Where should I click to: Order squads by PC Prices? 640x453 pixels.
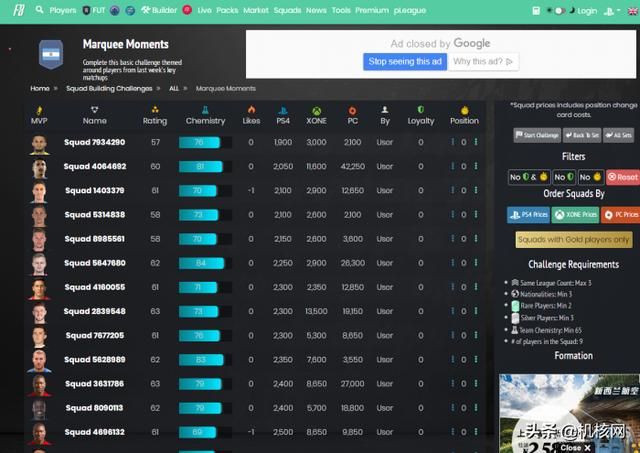(x=620, y=215)
